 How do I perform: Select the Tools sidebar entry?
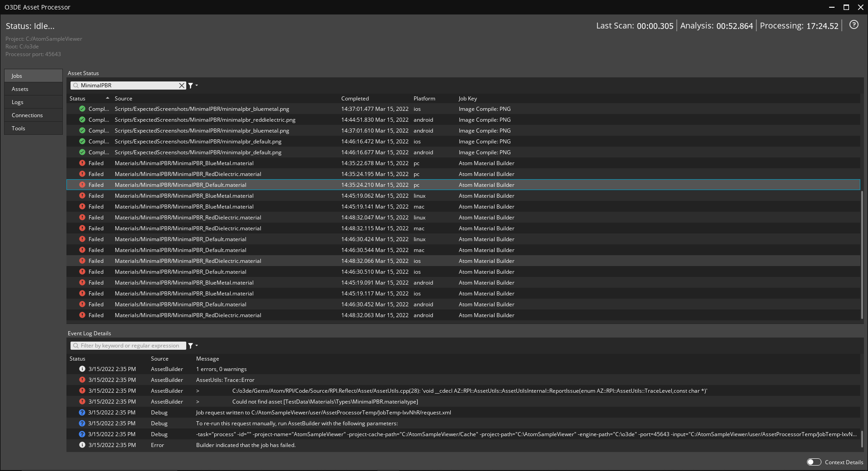33,128
